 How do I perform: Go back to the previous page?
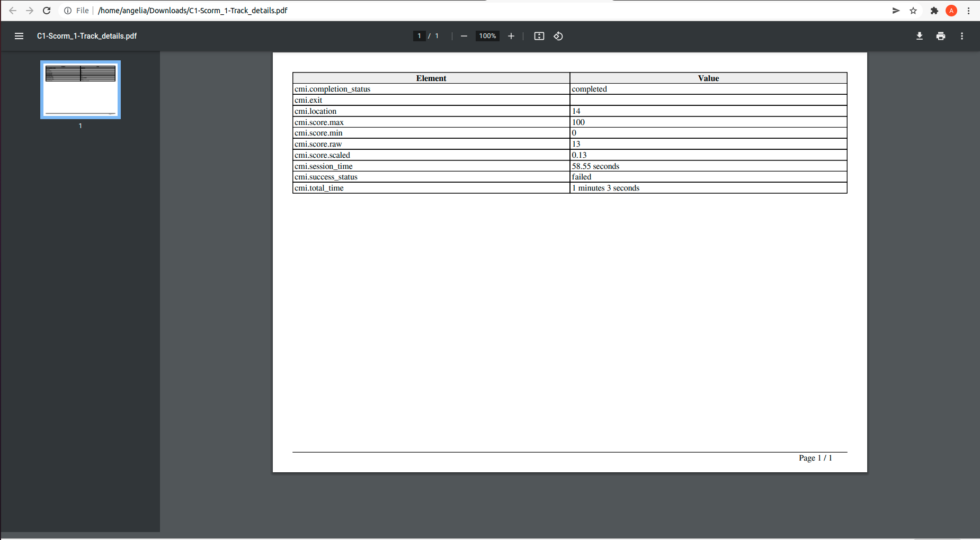pyautogui.click(x=13, y=11)
